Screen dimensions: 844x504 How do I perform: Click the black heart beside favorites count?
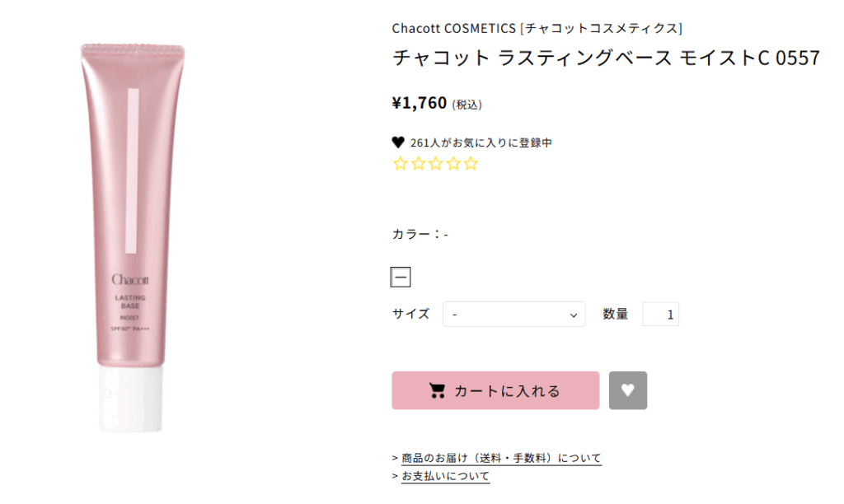point(398,142)
